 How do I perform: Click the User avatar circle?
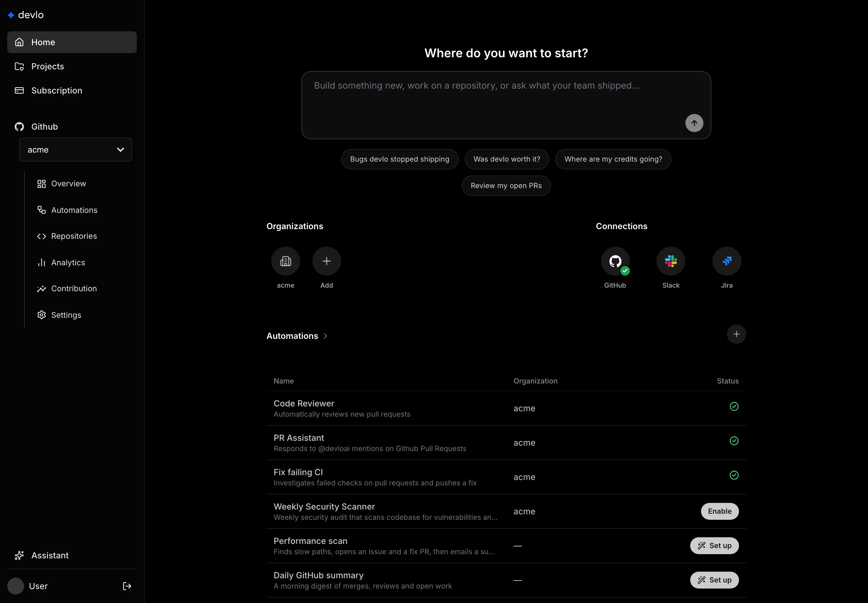pyautogui.click(x=15, y=586)
